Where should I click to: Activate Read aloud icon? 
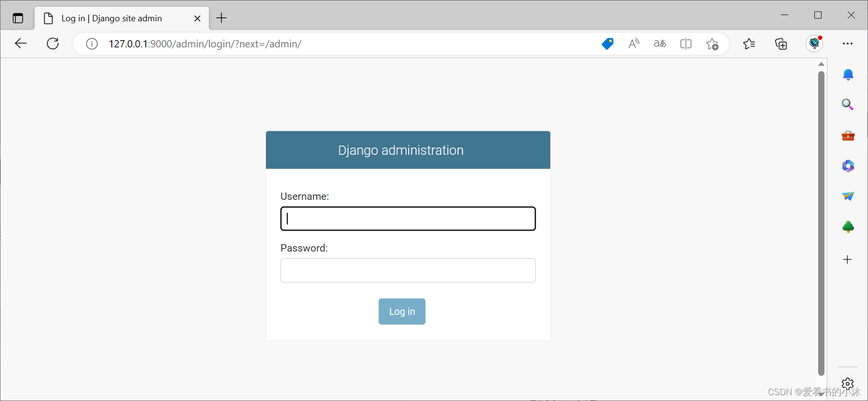634,44
